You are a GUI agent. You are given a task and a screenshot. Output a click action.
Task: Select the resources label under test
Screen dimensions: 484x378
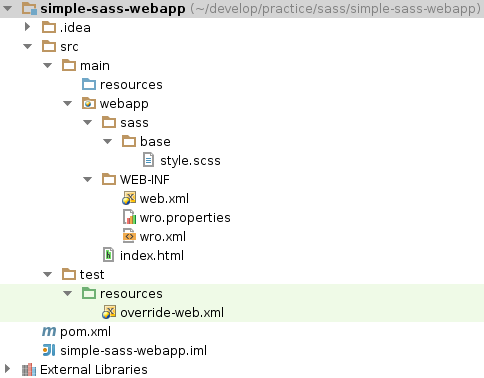pyautogui.click(x=131, y=294)
